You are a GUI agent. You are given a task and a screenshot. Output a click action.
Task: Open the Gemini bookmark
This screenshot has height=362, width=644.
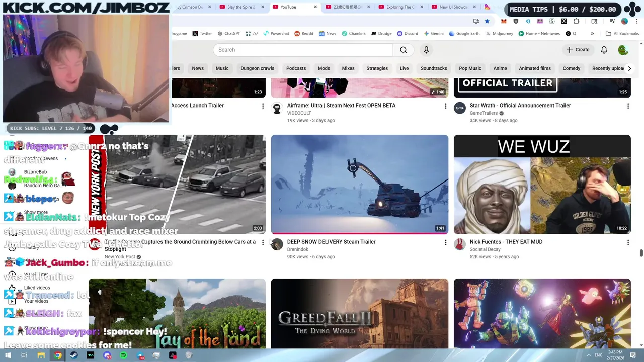point(433,34)
